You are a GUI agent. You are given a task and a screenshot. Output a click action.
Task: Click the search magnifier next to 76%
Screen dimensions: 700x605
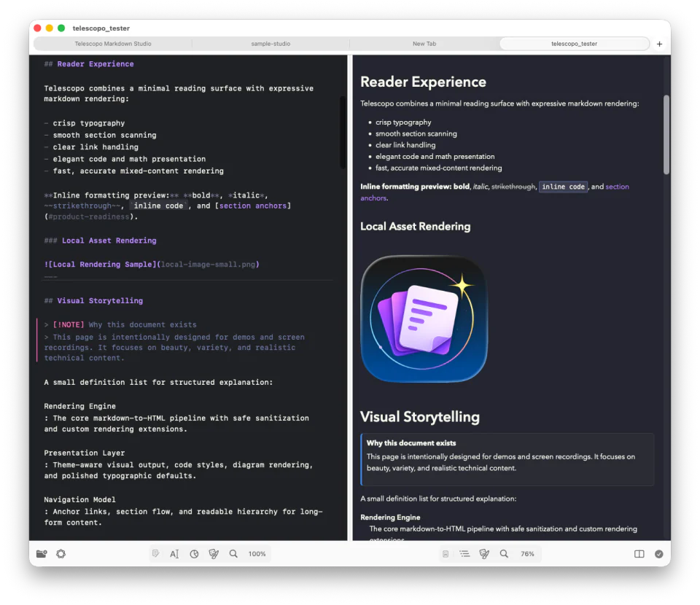click(504, 554)
